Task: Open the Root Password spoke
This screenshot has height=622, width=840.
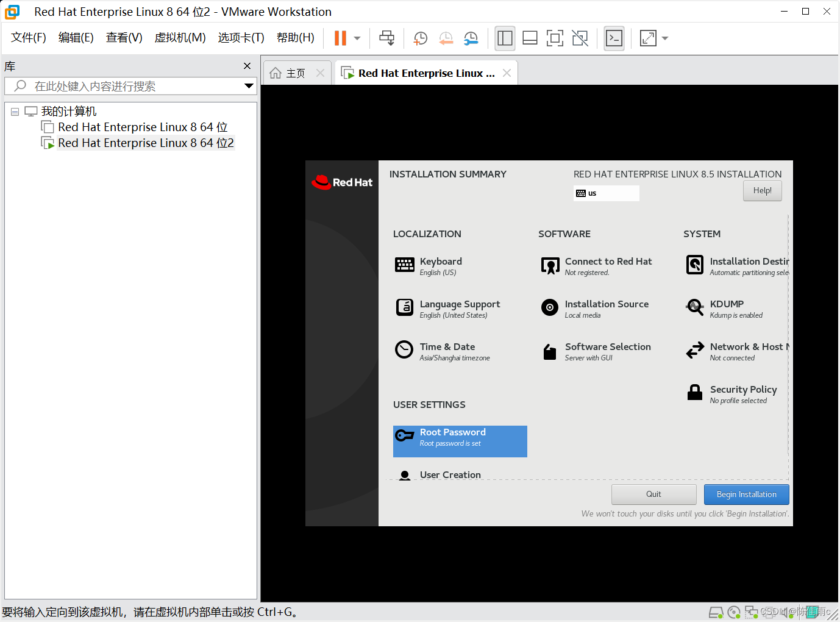Action: [x=460, y=441]
